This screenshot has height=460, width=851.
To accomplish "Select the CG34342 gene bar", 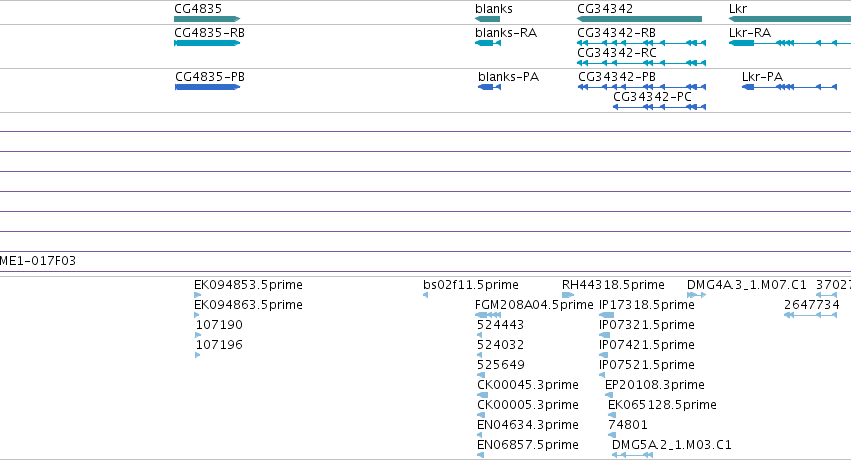I will pos(639,19).
